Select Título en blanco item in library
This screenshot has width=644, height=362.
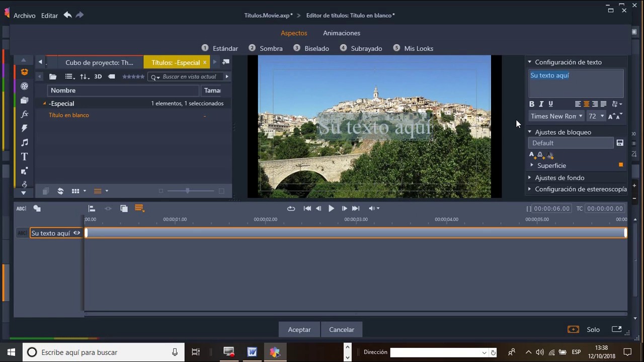pyautogui.click(x=69, y=115)
